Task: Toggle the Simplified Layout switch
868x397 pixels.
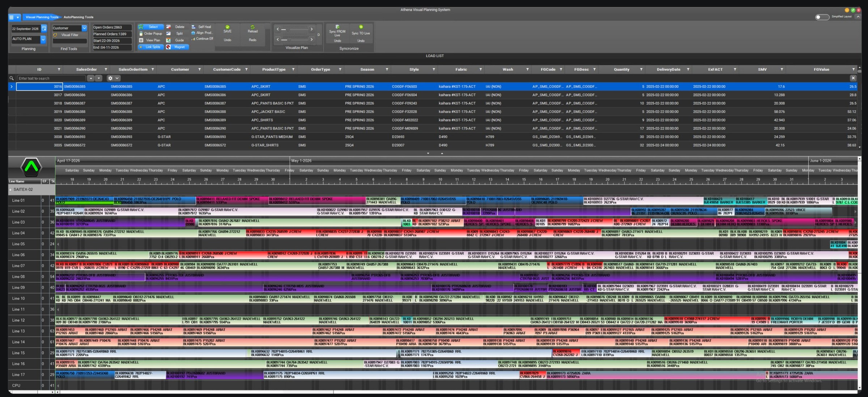Action: [822, 17]
